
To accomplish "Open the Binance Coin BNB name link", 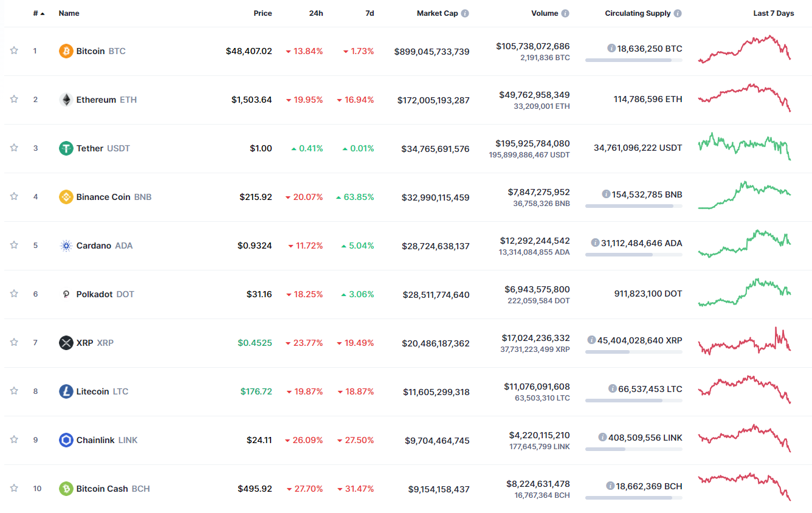I will pos(114,197).
